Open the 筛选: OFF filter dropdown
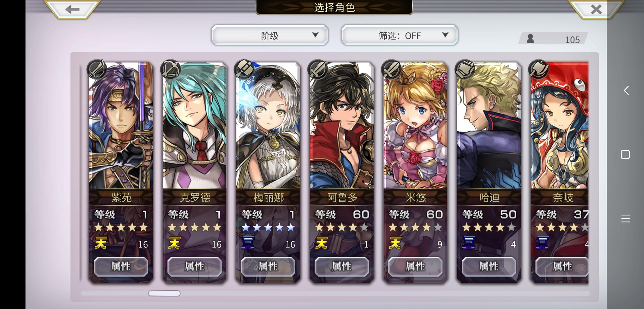 pyautogui.click(x=400, y=35)
